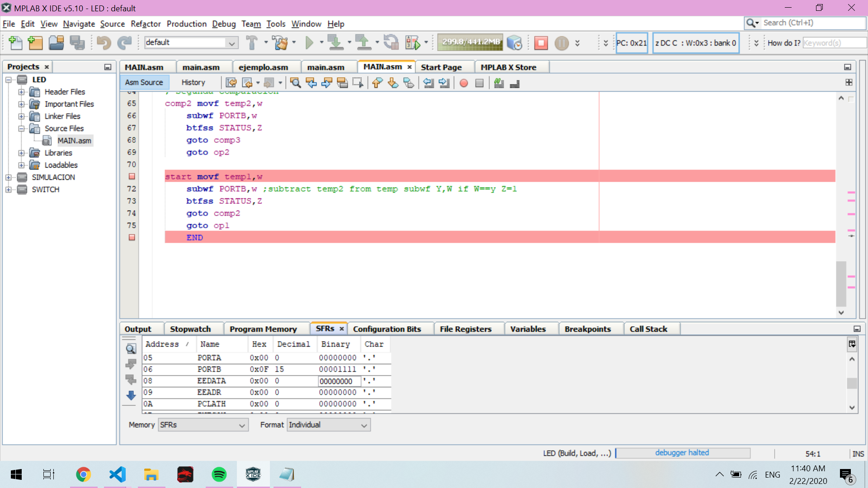Screen dimensions: 868x488
Task: Toggle breakpoint marker on the END line
Action: tap(132, 238)
